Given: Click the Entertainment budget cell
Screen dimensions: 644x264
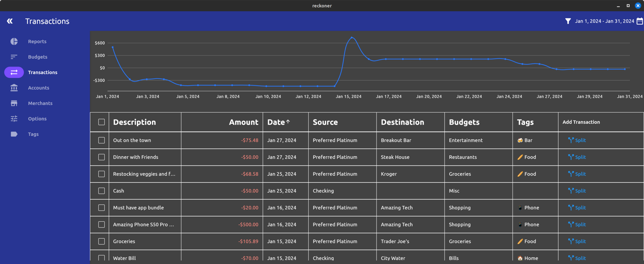Looking at the screenshot, I should click(x=466, y=140).
